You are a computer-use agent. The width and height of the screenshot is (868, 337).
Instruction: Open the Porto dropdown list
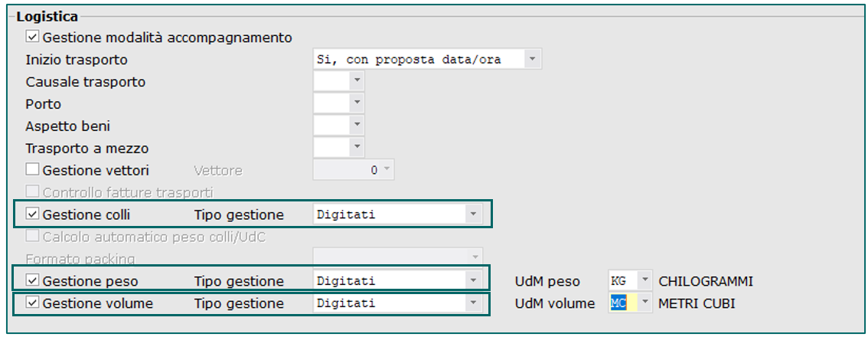click(x=357, y=103)
